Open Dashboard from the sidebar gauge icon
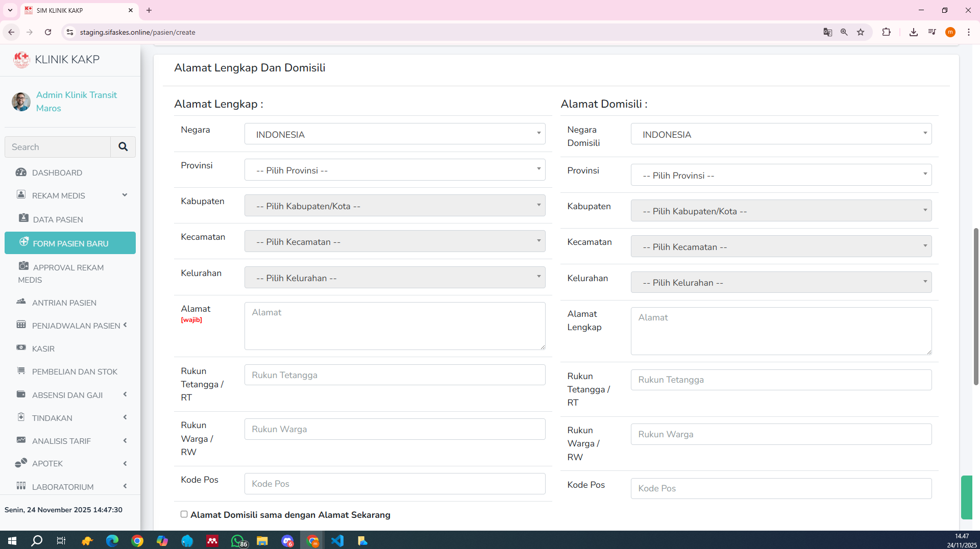This screenshot has height=549, width=980. tap(21, 172)
